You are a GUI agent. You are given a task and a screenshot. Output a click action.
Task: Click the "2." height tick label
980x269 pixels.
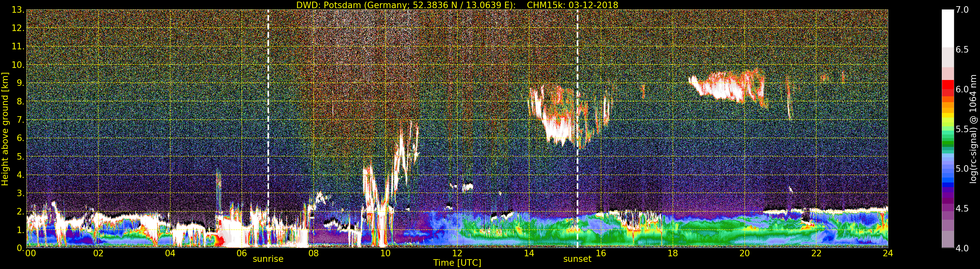[x=20, y=211]
